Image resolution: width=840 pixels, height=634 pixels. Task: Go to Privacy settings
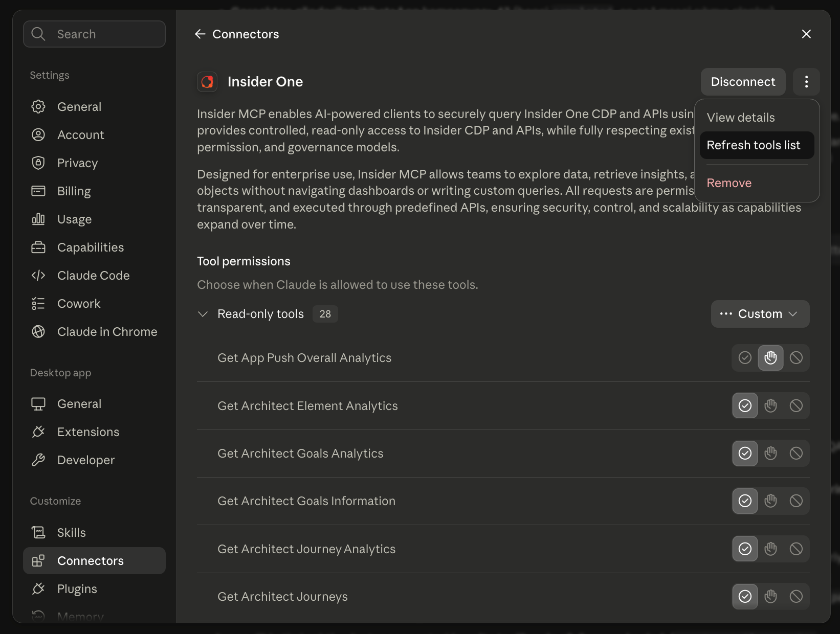(94, 163)
